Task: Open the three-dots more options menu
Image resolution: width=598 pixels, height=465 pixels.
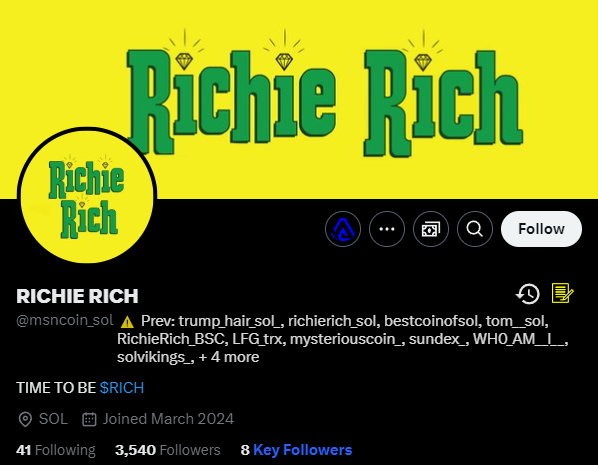Action: (387, 229)
